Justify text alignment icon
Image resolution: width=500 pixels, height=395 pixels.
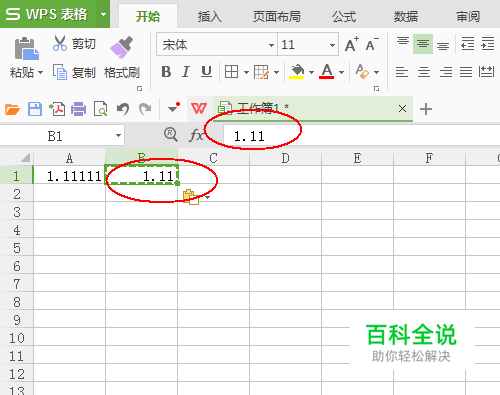pos(466,72)
